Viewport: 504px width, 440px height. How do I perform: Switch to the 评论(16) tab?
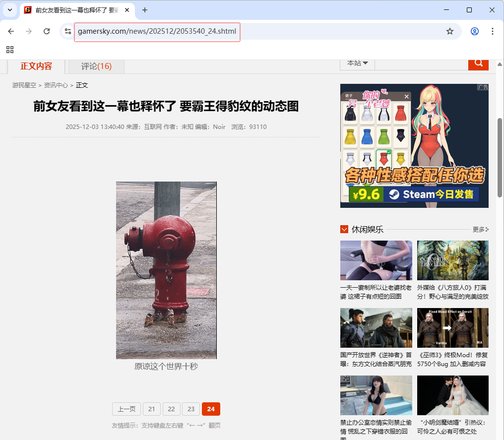tap(95, 66)
